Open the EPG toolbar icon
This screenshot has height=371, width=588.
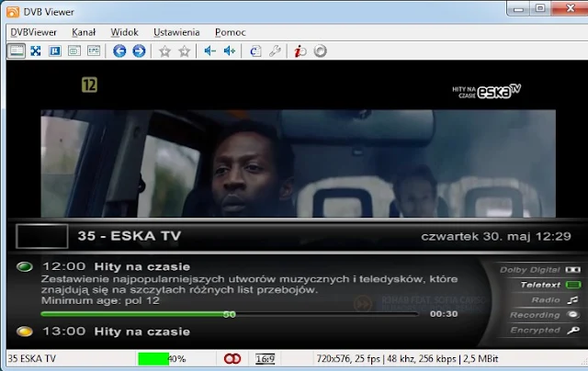pos(94,51)
